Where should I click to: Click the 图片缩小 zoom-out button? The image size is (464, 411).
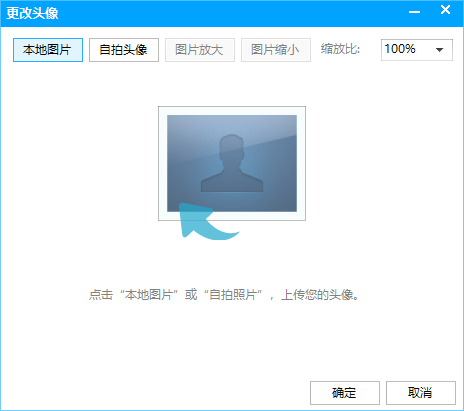276,50
